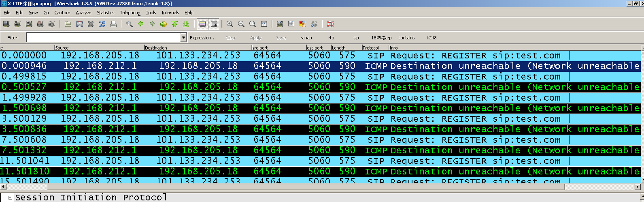
Task: Open the Analyze menu
Action: tap(83, 13)
